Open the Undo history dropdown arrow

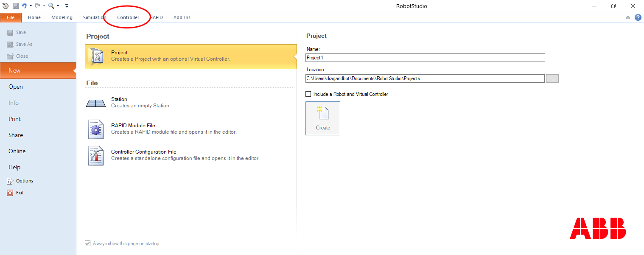[x=31, y=6]
